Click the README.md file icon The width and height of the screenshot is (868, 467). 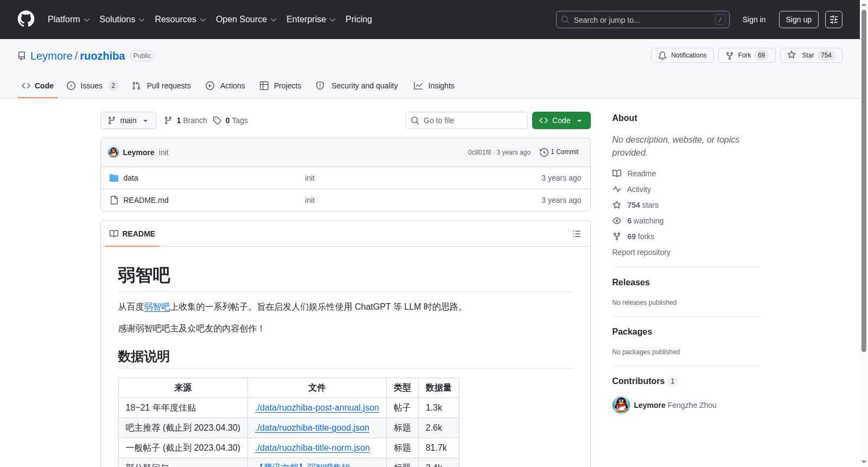(114, 200)
